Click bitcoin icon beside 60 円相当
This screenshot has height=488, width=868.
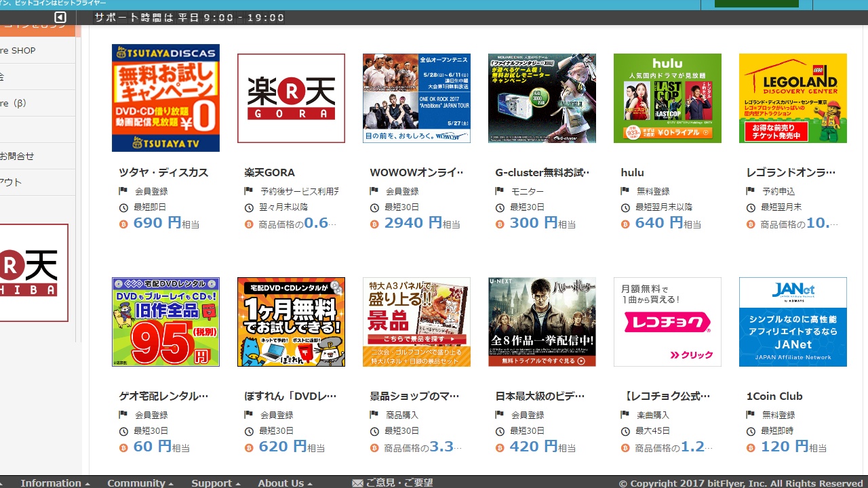click(x=123, y=448)
